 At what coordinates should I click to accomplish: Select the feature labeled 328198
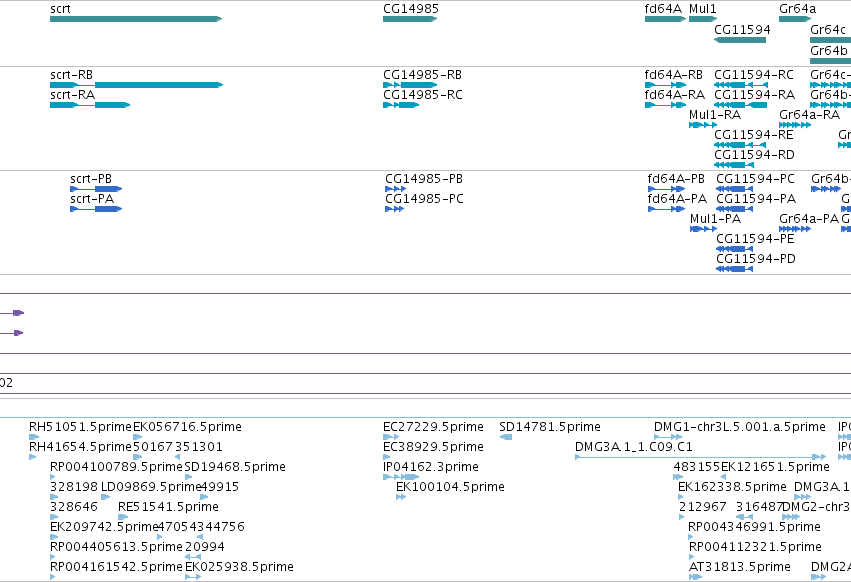pos(54,497)
